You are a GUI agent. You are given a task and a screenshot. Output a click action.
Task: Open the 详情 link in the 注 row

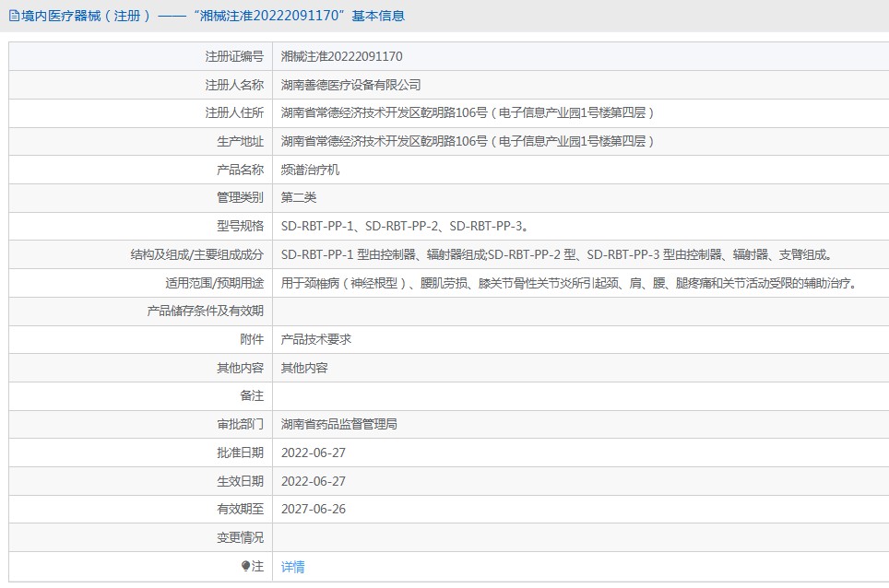click(x=292, y=567)
